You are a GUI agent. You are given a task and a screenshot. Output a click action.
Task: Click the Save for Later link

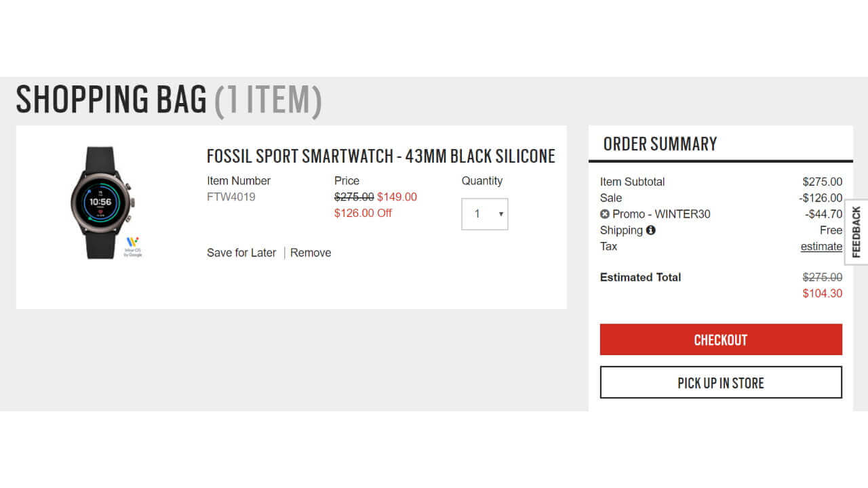pyautogui.click(x=241, y=253)
